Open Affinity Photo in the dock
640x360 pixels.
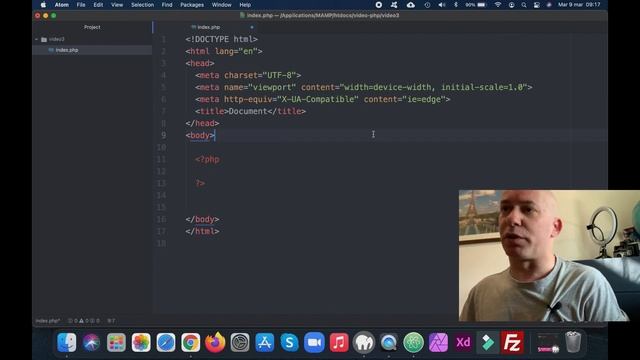438,342
